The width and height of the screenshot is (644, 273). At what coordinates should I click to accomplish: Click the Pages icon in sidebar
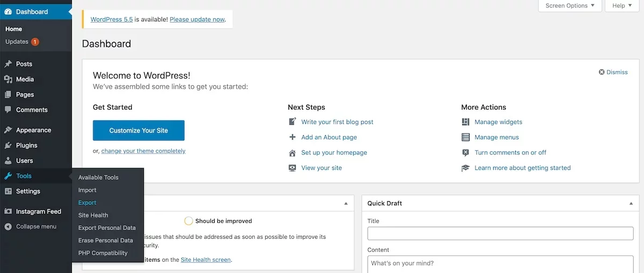point(8,94)
